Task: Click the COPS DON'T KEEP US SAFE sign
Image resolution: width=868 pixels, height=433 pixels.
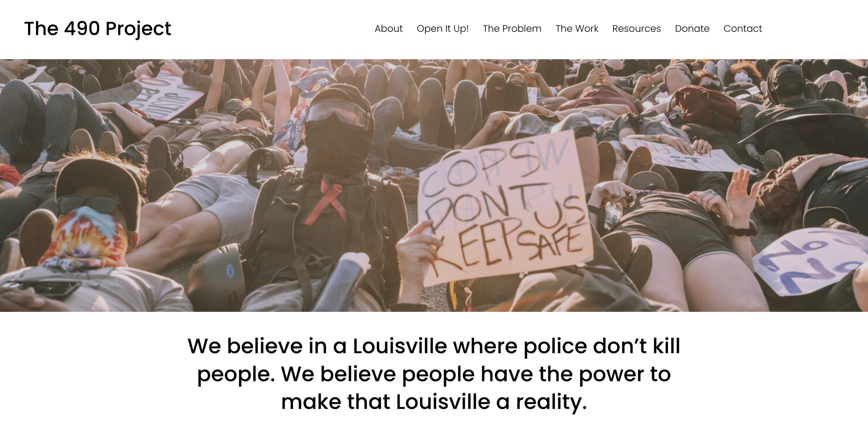Action: point(504,208)
